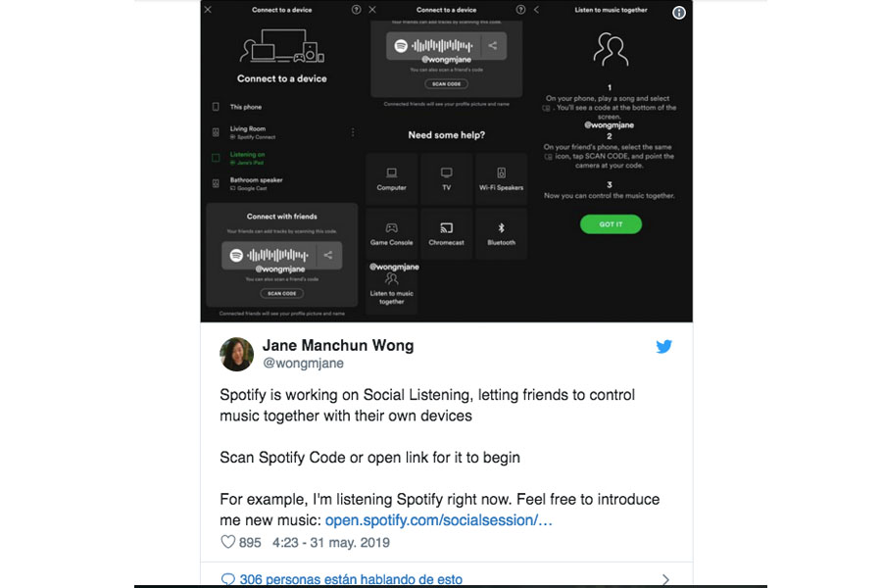Viewport: 882px width, 588px height.
Task: Click the @wongmjane handle in tweet
Action: coord(303,364)
